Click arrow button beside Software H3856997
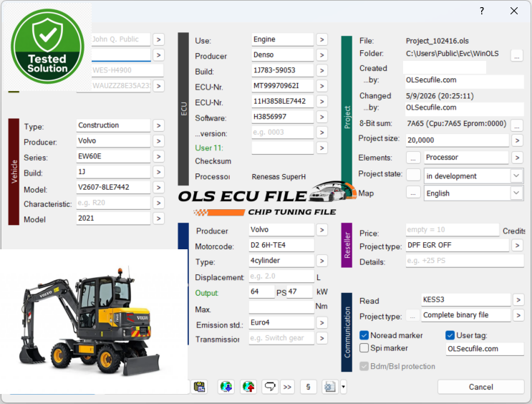Viewport: 532px width, 404px height. pyautogui.click(x=321, y=117)
